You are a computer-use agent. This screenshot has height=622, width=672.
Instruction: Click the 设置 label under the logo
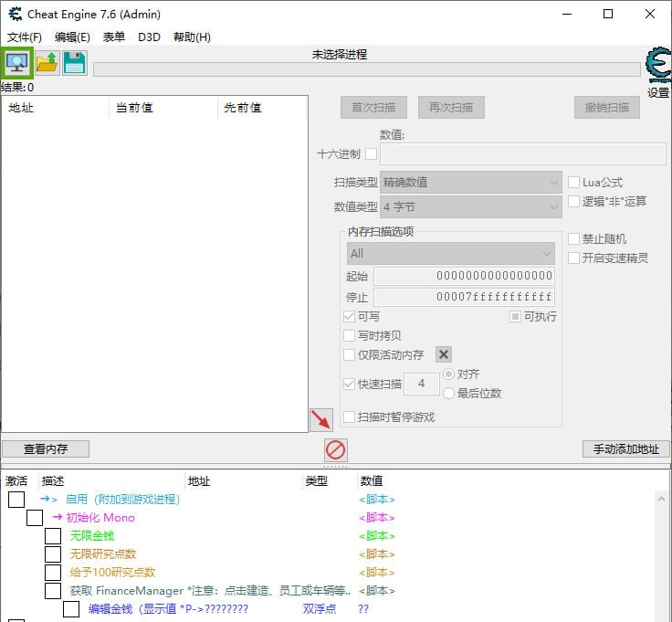(x=658, y=92)
